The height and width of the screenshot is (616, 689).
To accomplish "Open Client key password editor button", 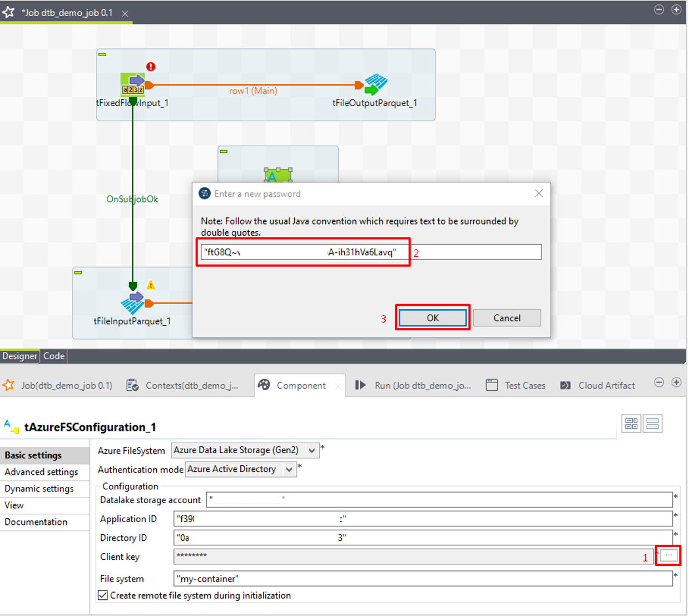I will point(669,555).
